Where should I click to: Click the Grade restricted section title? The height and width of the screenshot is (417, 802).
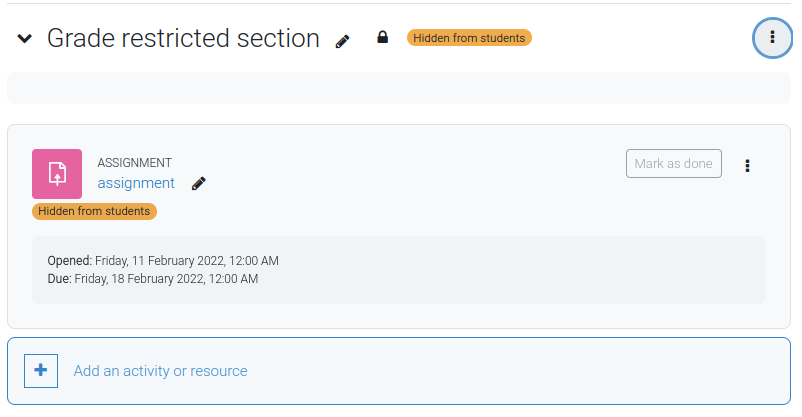pyautogui.click(x=183, y=38)
